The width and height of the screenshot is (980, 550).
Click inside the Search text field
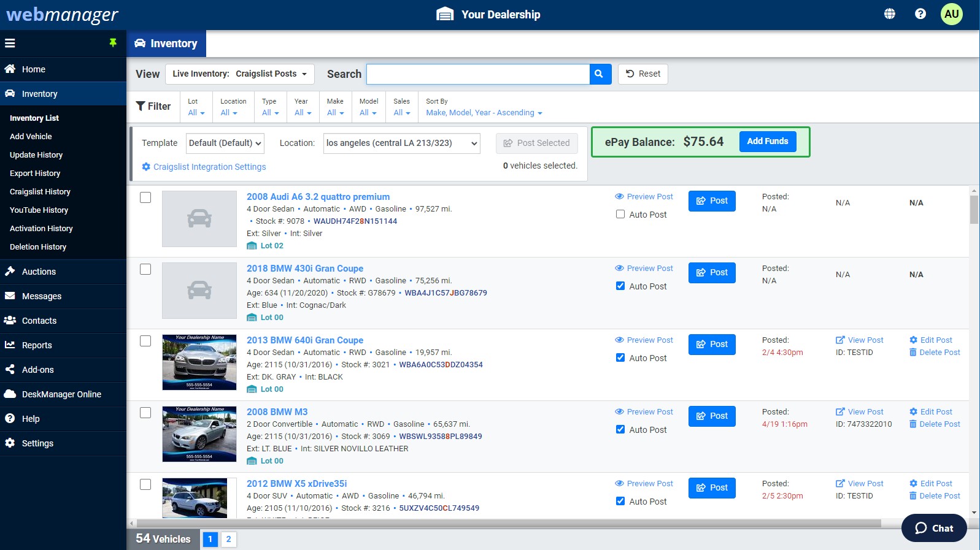coord(478,74)
